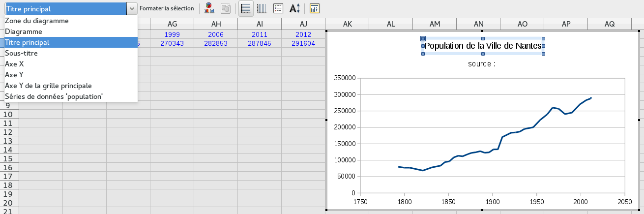
Task: Click the 'source :' subtitle text
Action: coord(481,64)
